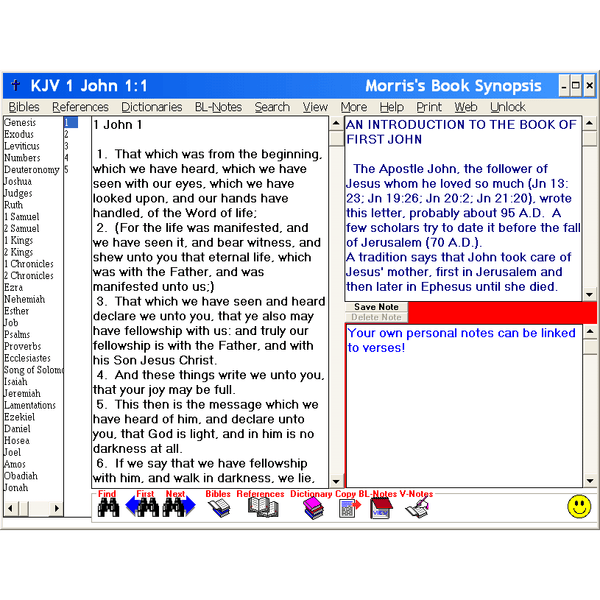Open the V-Notes writing hand icon
The image size is (600, 600).
[417, 508]
